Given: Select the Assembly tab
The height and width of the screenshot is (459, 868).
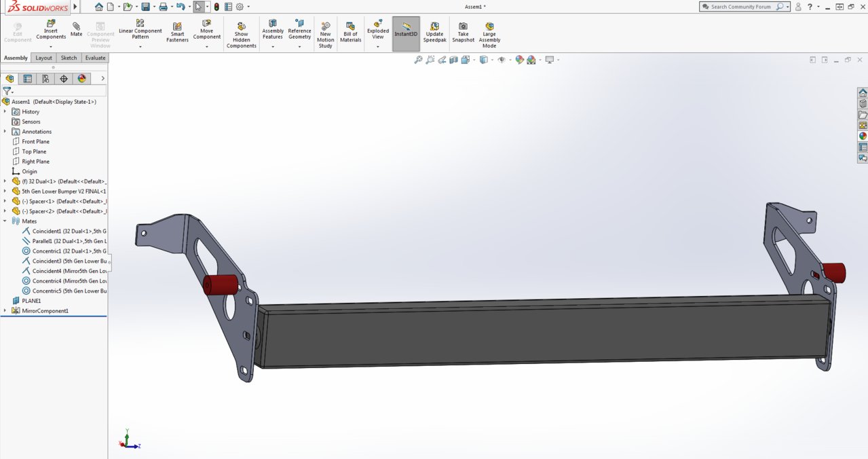Looking at the screenshot, I should (x=16, y=58).
